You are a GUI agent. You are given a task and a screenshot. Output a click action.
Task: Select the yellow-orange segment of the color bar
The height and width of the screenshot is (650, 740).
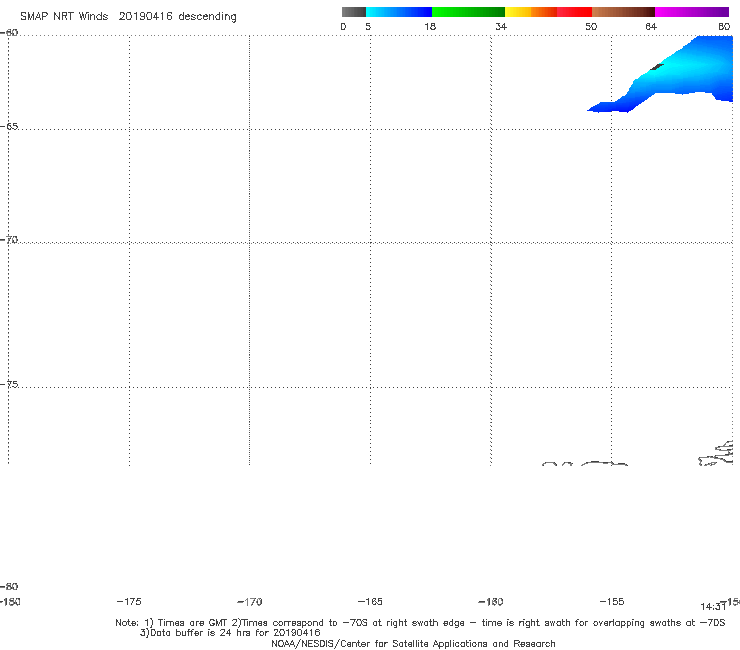coord(530,12)
